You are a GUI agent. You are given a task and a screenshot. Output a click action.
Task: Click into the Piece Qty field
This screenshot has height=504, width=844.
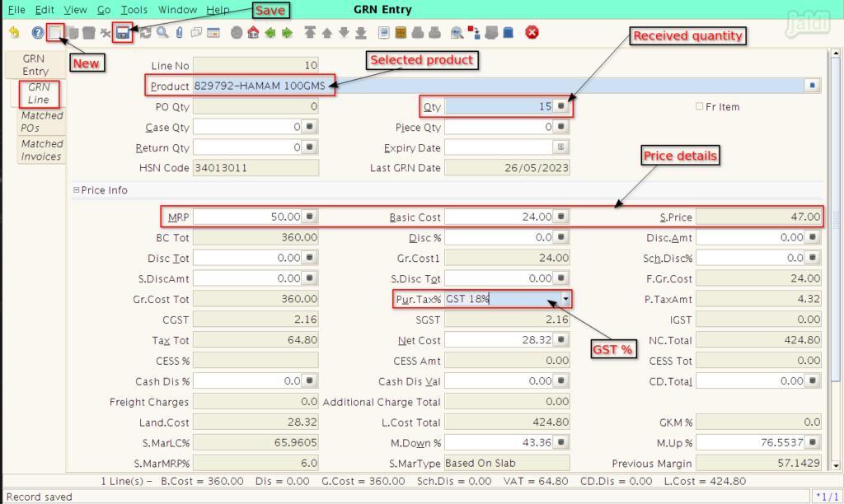(x=499, y=127)
